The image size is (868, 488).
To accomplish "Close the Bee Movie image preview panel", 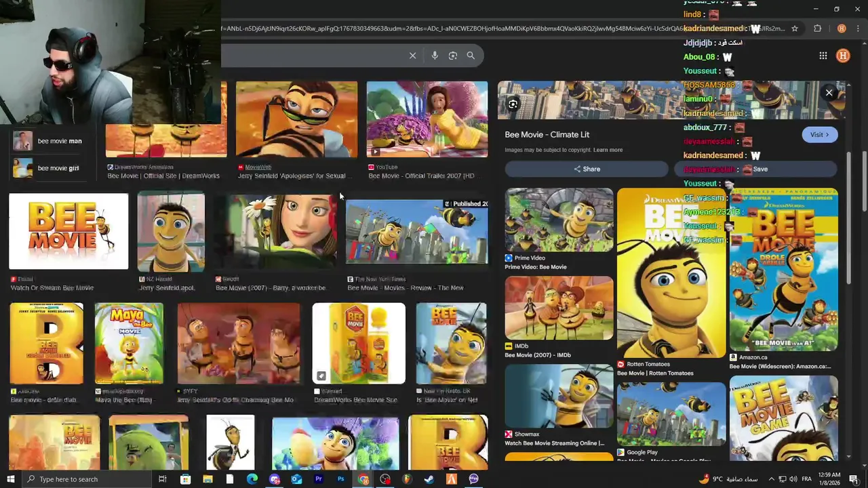I will click(x=829, y=93).
